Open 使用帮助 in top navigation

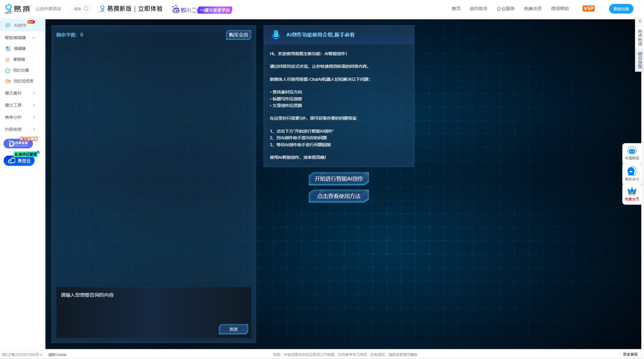559,9
